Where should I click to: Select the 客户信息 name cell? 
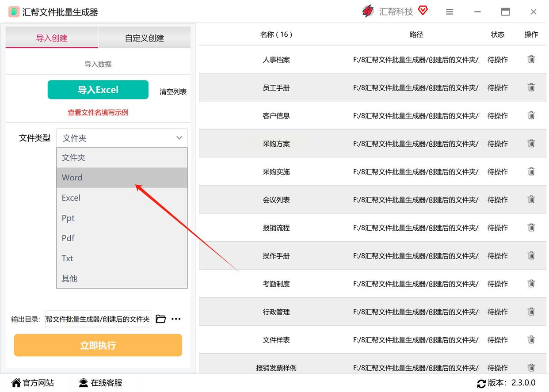pyautogui.click(x=276, y=116)
